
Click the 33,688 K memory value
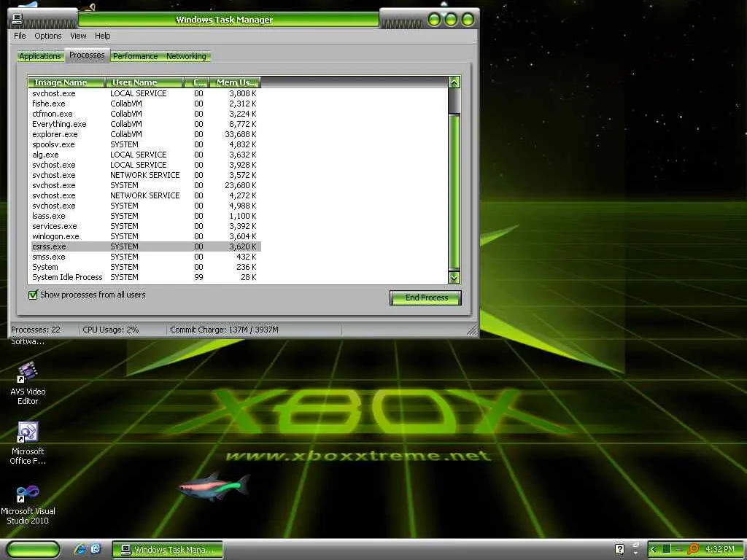[241, 134]
